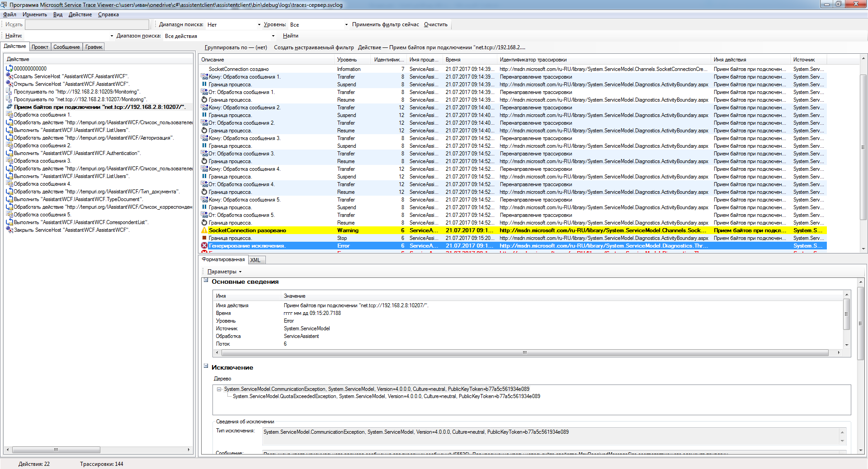
Task: Click icon of Обработать действие Авторизация activity
Action: click(9, 138)
